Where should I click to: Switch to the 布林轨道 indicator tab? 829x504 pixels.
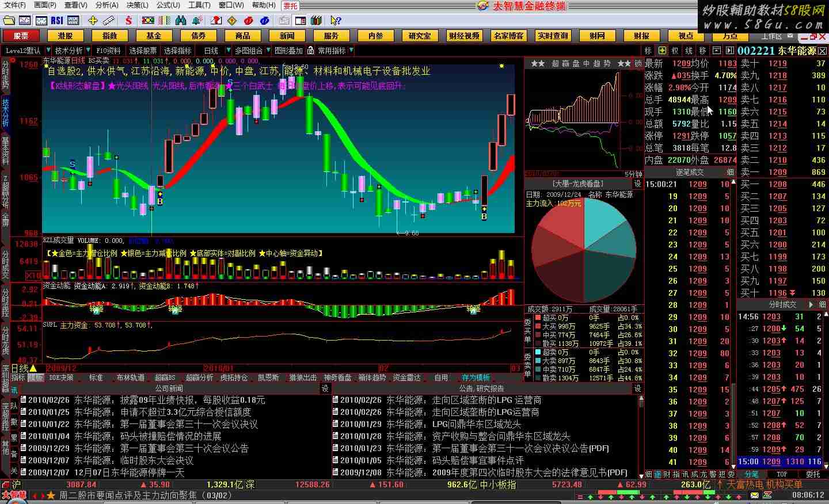[130, 377]
